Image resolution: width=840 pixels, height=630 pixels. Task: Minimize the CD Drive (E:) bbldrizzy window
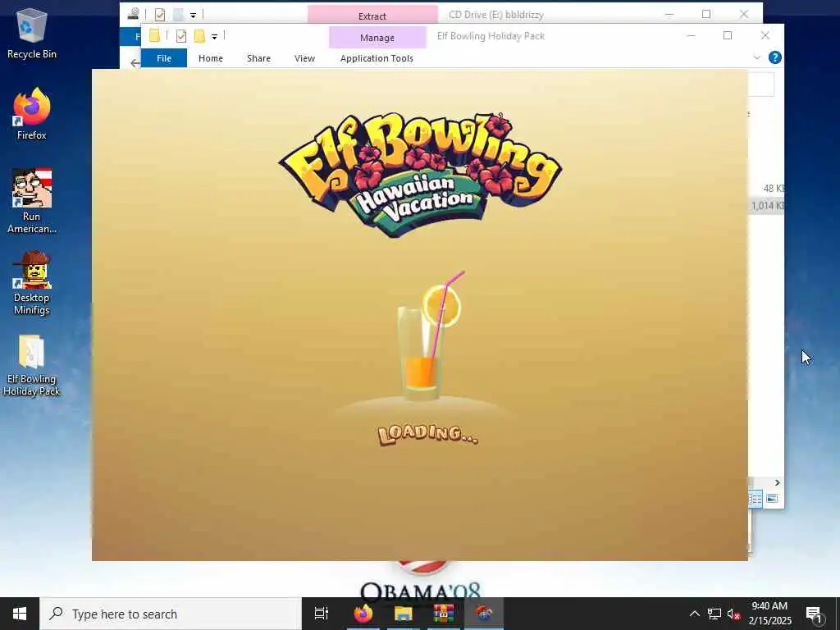669,15
